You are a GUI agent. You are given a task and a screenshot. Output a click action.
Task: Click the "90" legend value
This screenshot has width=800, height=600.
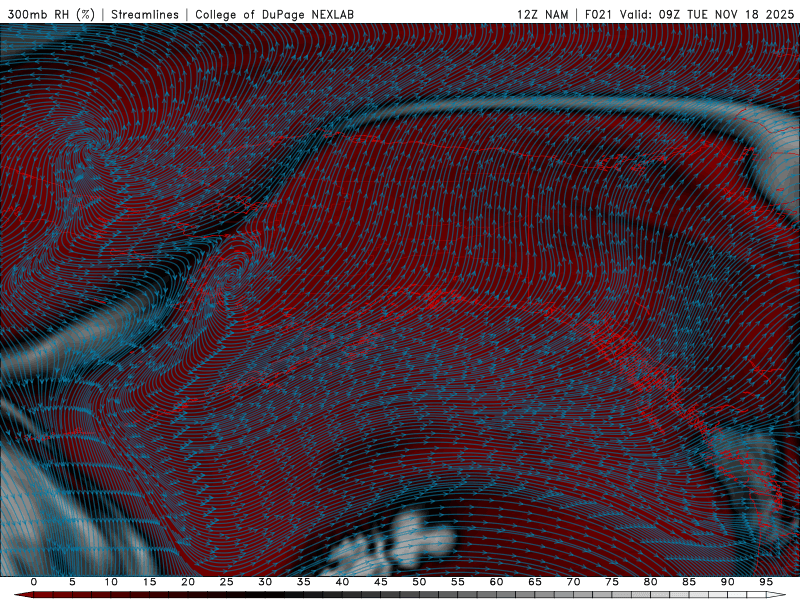point(727,582)
